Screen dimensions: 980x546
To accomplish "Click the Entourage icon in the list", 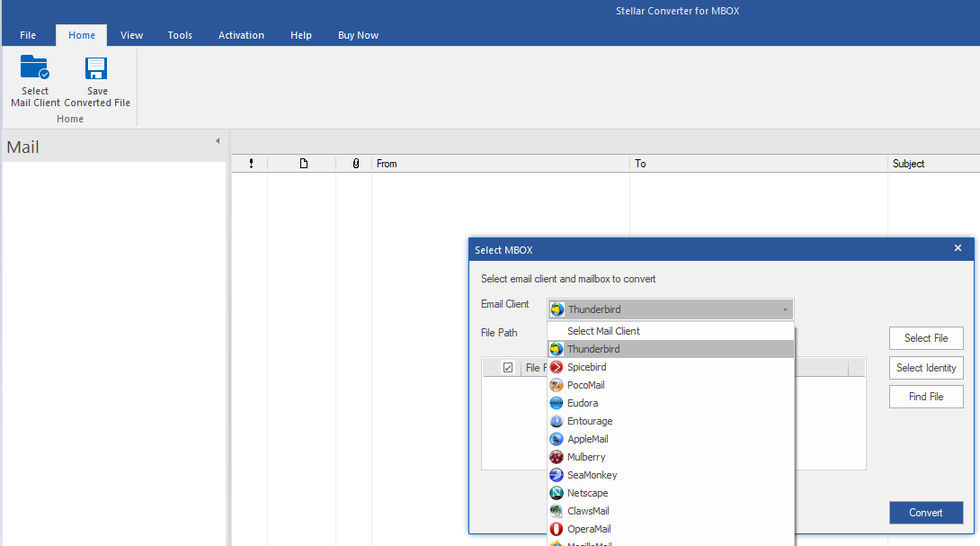I will click(557, 422).
